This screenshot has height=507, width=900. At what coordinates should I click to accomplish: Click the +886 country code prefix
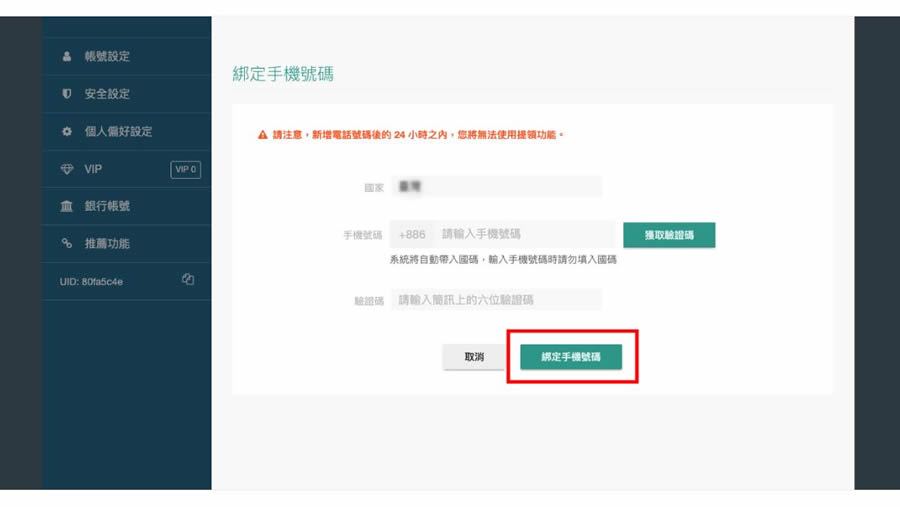pos(412,235)
